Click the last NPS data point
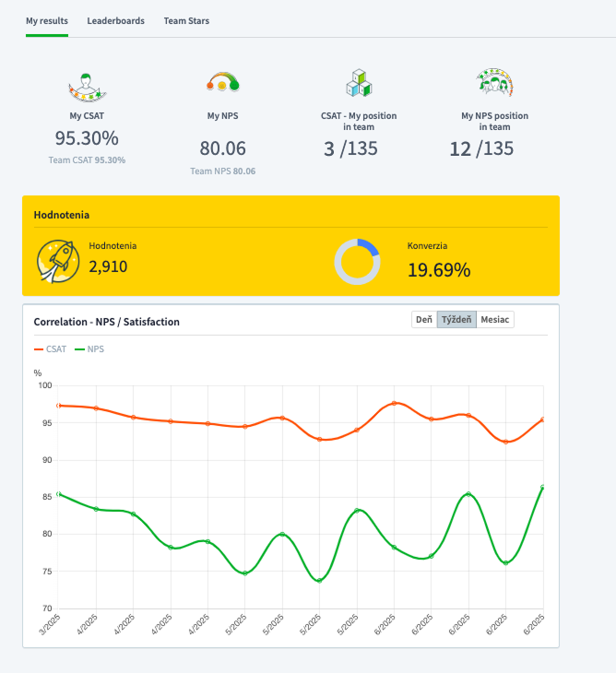Viewport: 616px width, 673px height. point(543,487)
